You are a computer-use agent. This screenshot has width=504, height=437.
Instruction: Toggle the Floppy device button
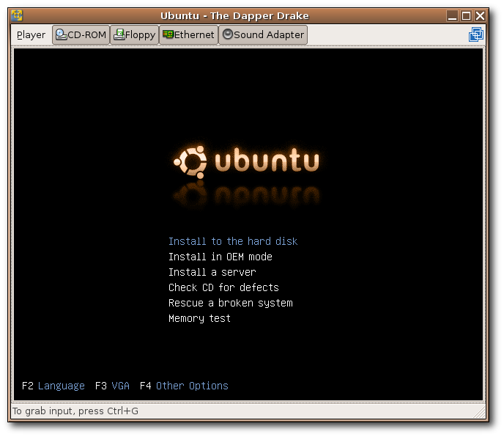134,34
